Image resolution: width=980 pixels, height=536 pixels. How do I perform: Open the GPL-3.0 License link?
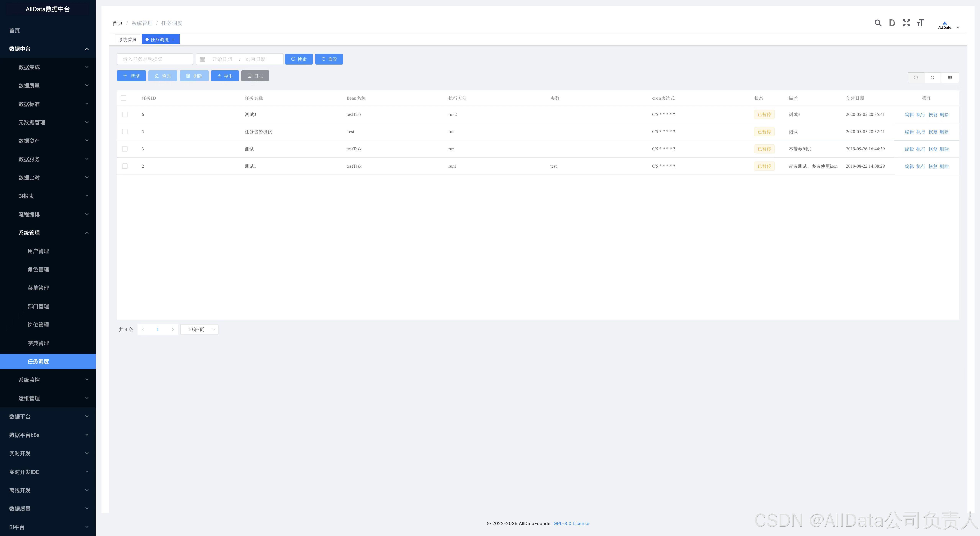pyautogui.click(x=571, y=523)
